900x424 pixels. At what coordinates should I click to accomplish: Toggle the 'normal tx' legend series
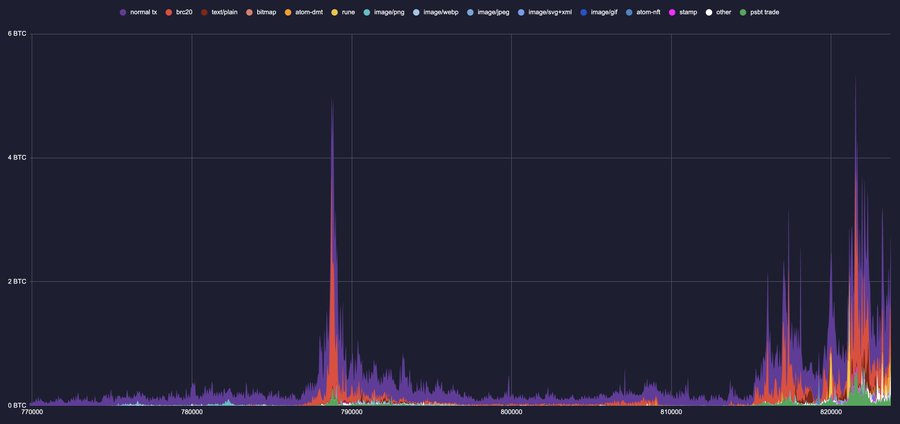(x=138, y=12)
